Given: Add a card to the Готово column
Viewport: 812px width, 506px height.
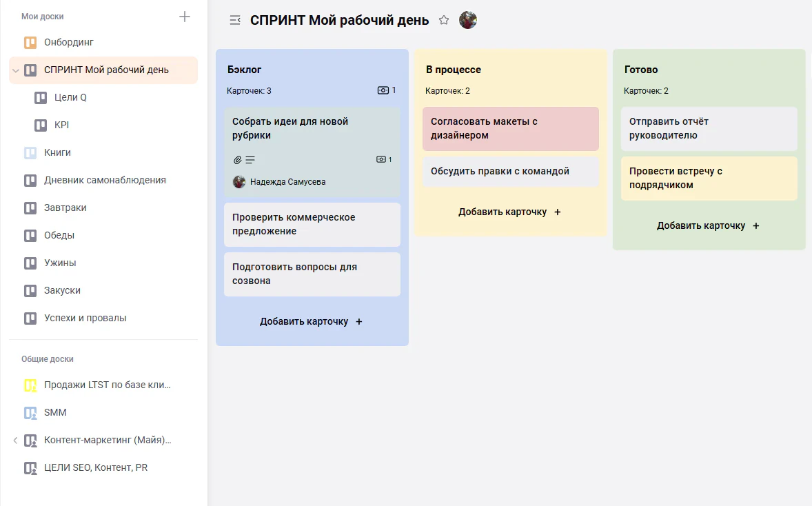Looking at the screenshot, I should click(x=708, y=226).
